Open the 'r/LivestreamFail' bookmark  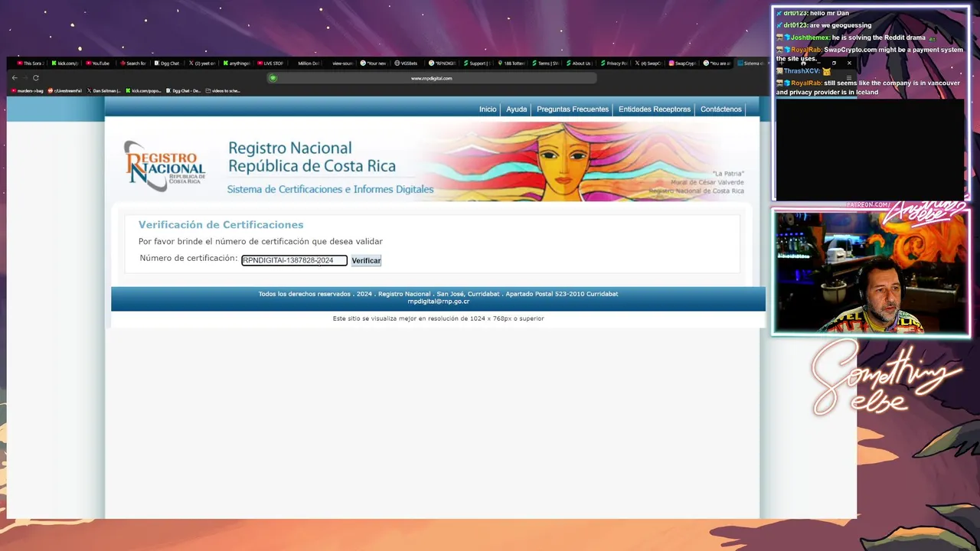65,90
